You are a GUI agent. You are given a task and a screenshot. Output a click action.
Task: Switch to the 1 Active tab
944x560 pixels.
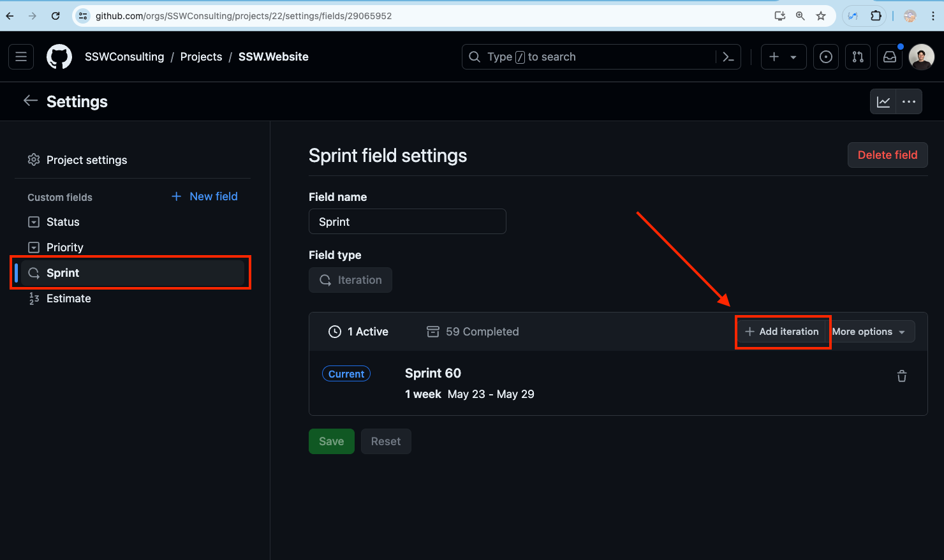click(358, 332)
